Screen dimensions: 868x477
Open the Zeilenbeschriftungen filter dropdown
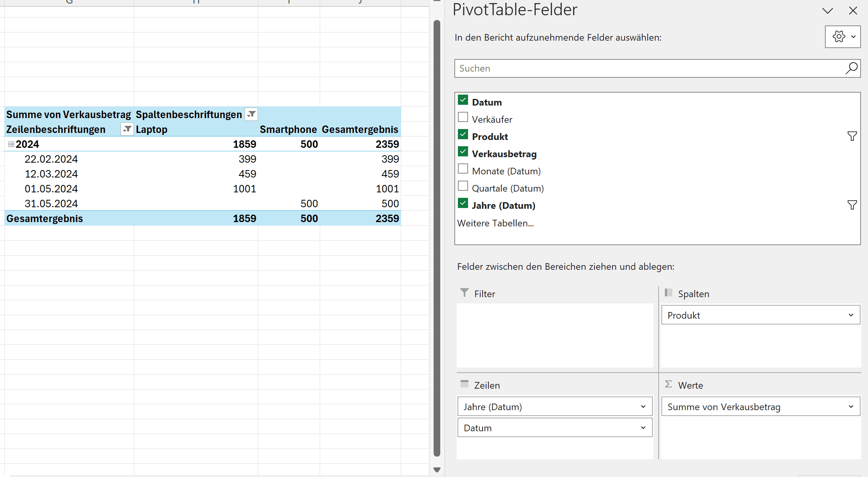coord(127,129)
